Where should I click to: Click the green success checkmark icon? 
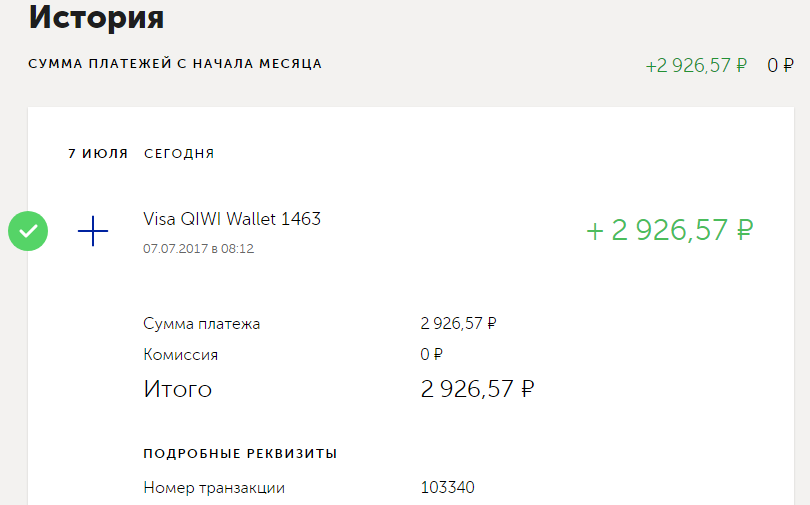click(28, 231)
